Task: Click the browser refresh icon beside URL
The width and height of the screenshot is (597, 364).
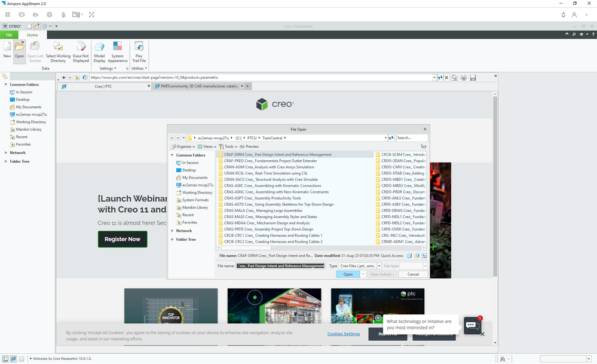Action: [440, 78]
